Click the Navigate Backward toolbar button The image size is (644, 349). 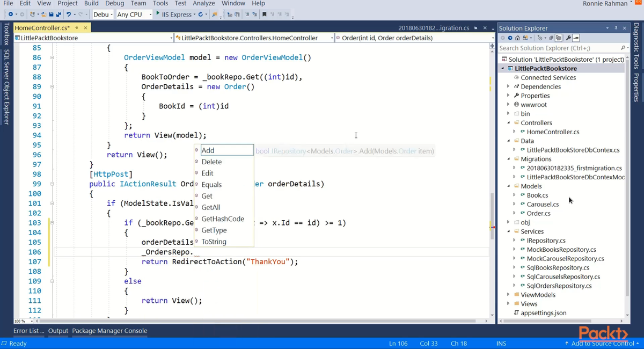pyautogui.click(x=10, y=14)
